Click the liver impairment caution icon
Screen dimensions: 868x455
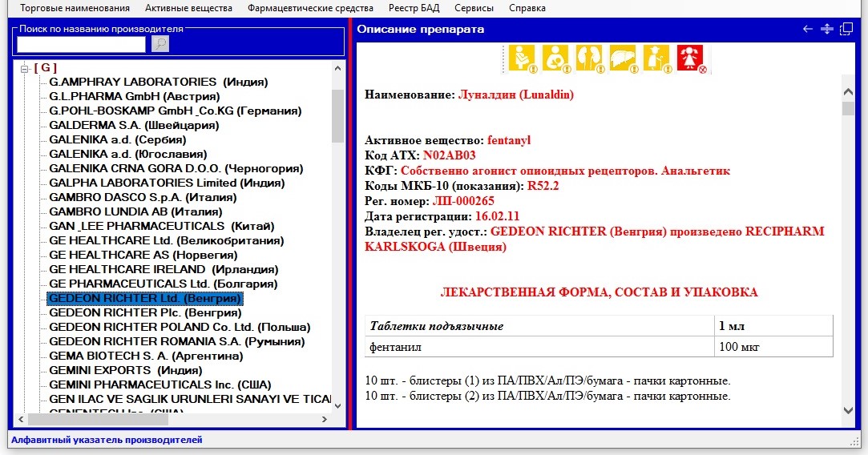click(x=624, y=58)
